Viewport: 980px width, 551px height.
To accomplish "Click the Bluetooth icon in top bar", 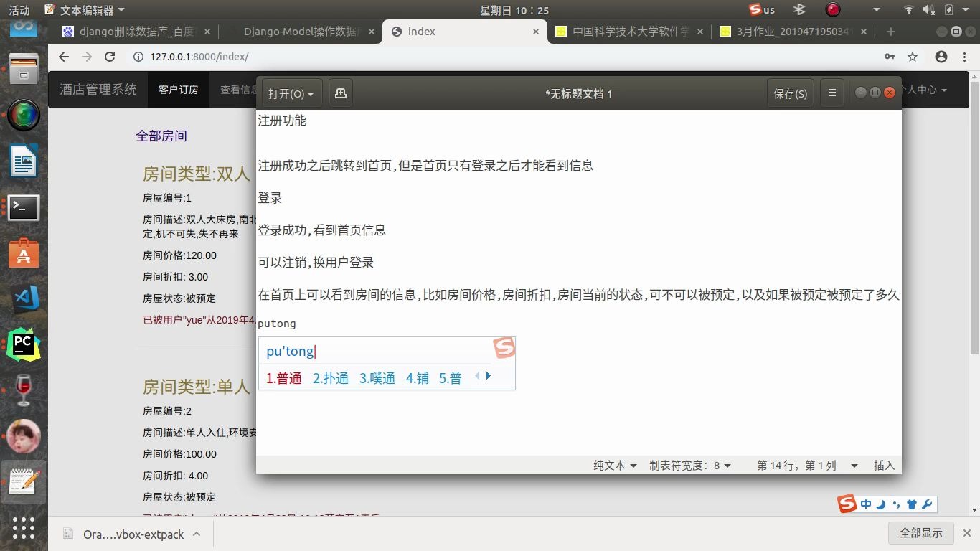I will click(x=799, y=9).
